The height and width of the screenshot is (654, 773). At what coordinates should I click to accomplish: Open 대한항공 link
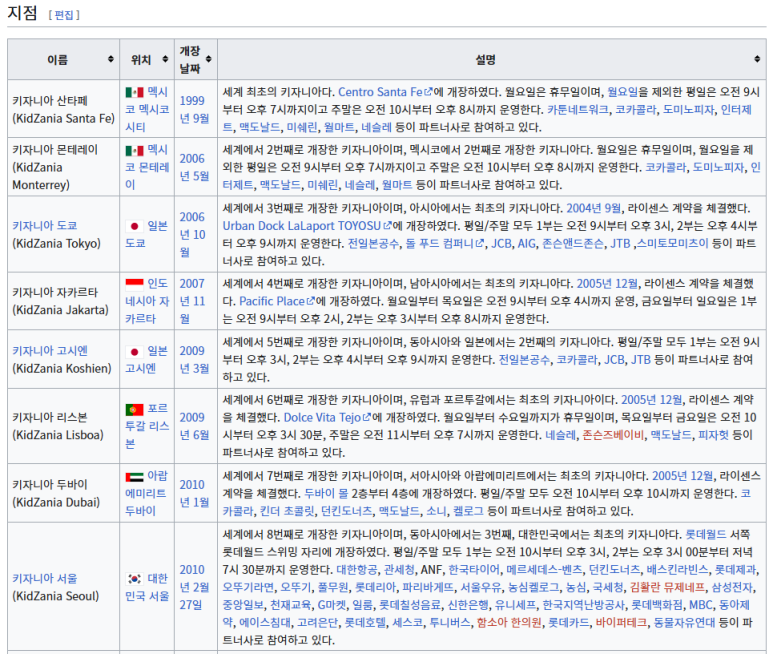click(357, 570)
